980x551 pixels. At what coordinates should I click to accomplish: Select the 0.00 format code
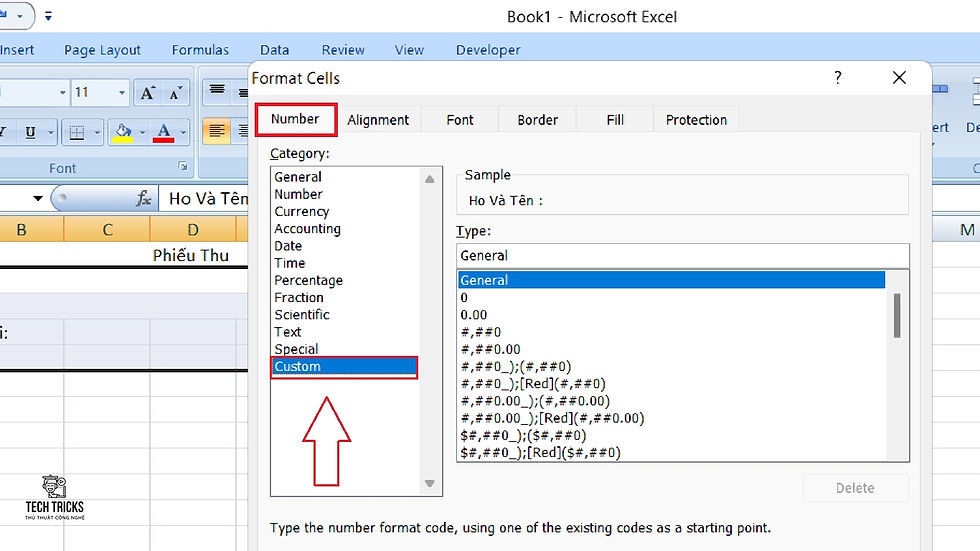pyautogui.click(x=474, y=315)
